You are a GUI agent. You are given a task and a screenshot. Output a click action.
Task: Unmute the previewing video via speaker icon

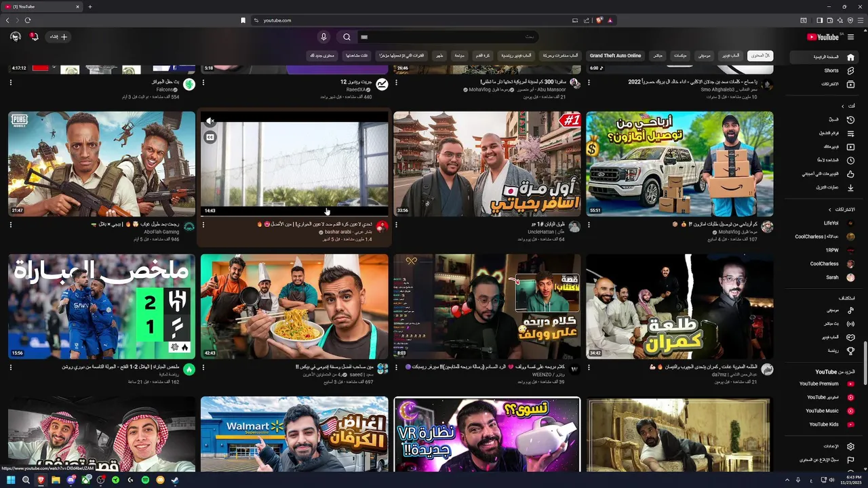[x=210, y=121]
